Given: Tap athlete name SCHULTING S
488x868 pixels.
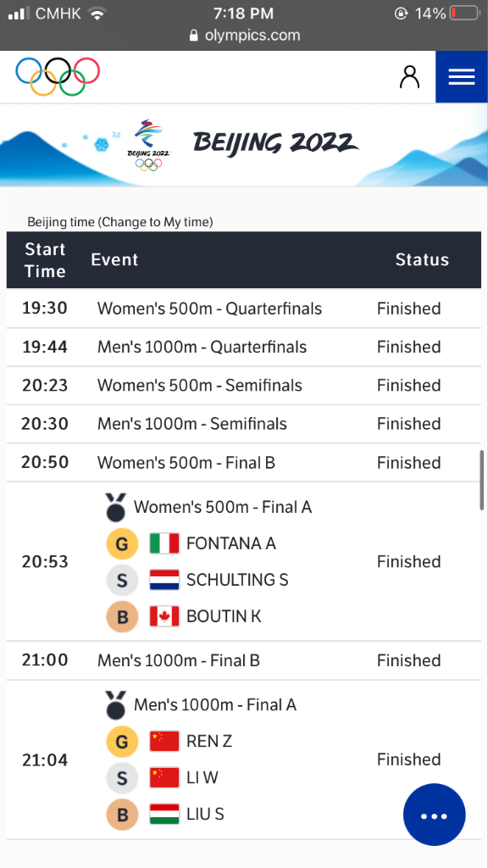Looking at the screenshot, I should (x=237, y=580).
